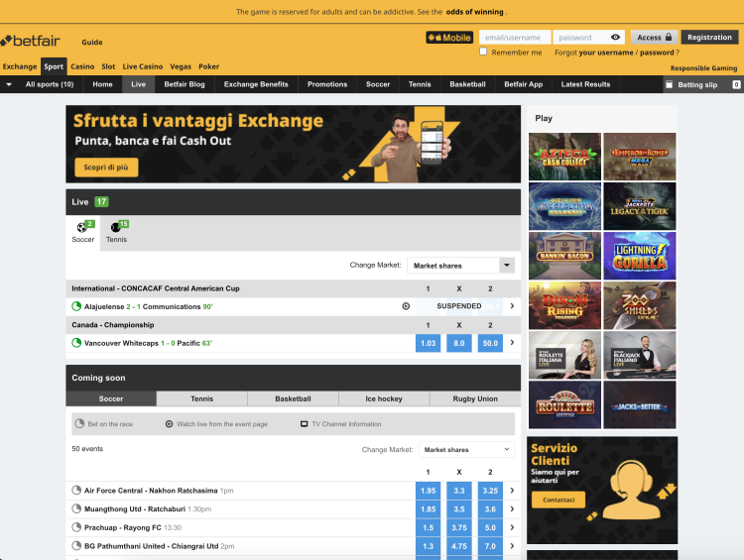Open Azteca Cash Collect game thumbnail
Screen dimensions: 744x560
(x=564, y=157)
